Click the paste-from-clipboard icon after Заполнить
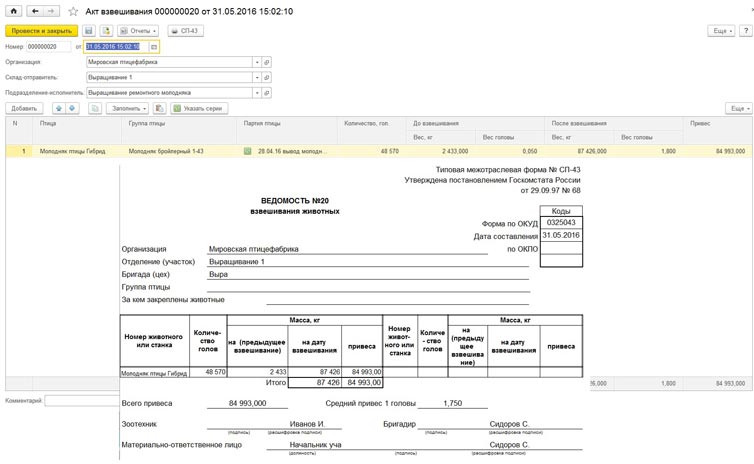Screen dimensions: 754x464 click(160, 108)
